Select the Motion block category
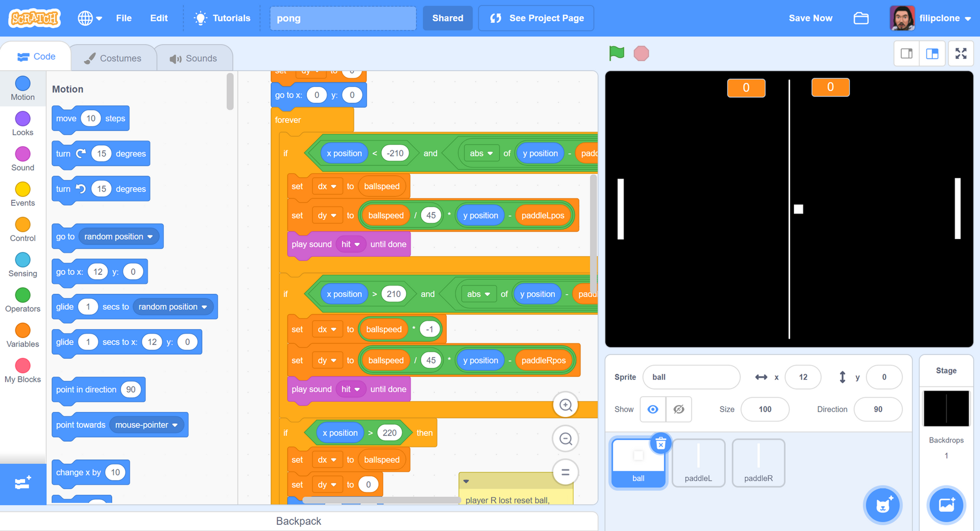Screen dimensions: 980x531 [x=23, y=89]
